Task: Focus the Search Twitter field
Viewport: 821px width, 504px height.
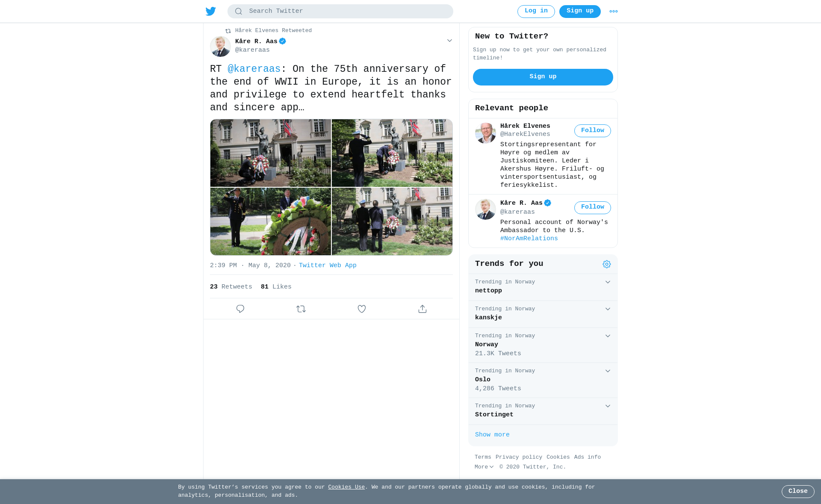Action: coord(340,12)
